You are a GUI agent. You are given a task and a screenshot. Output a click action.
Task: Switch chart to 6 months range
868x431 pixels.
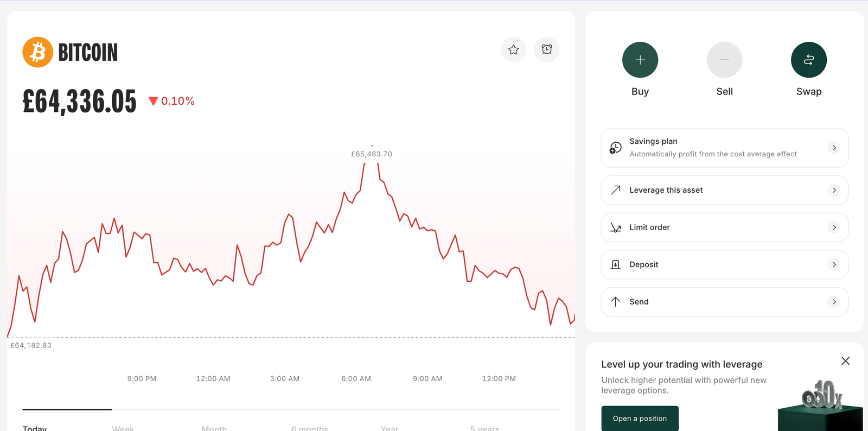coord(310,428)
